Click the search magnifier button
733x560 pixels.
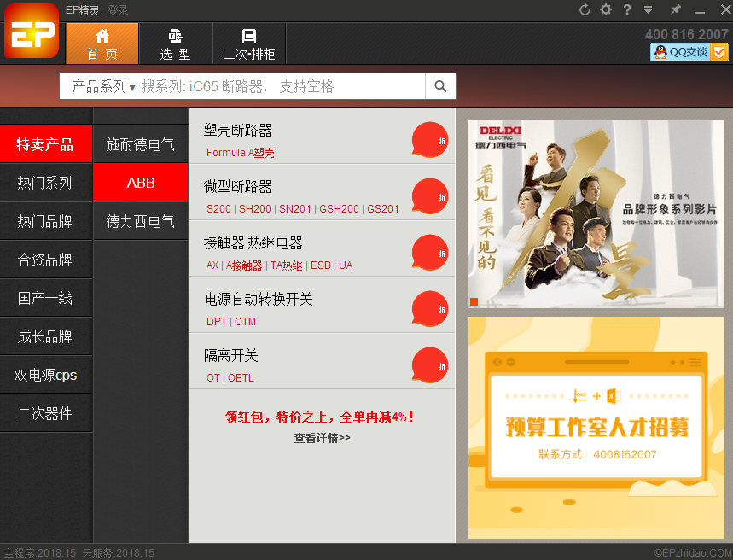tap(440, 86)
